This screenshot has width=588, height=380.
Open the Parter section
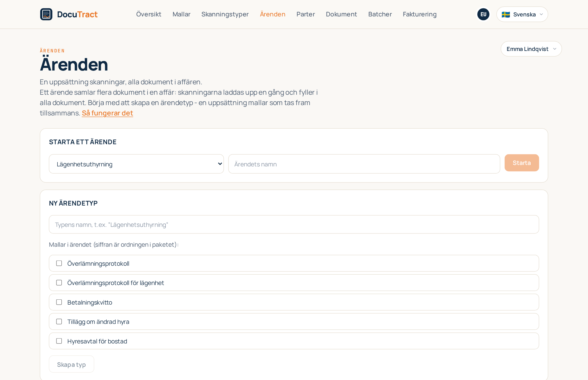[x=306, y=14]
